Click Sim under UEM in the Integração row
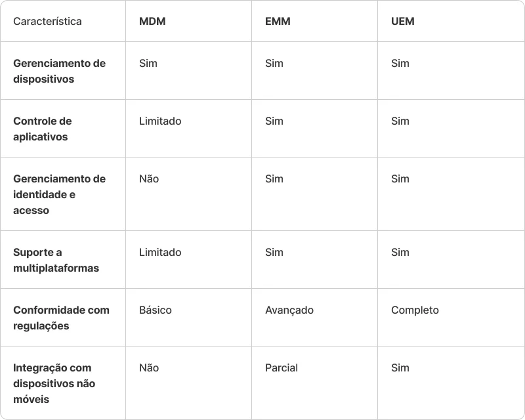 400,367
